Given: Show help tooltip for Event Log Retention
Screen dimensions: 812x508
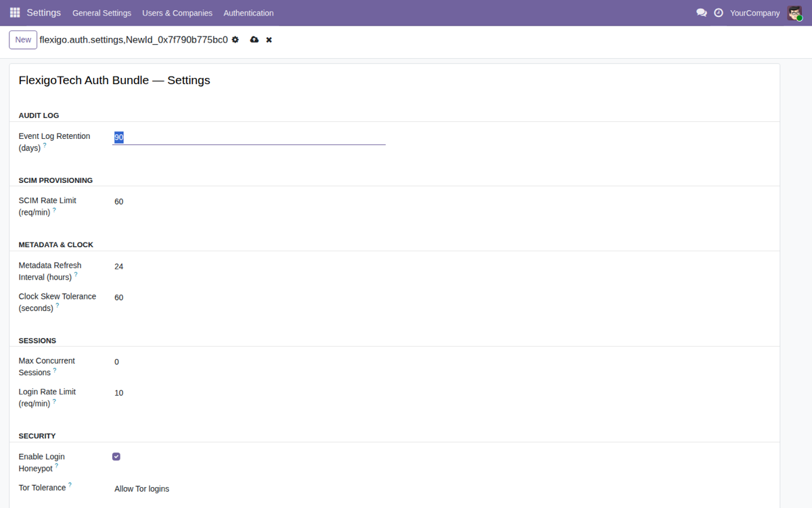Looking at the screenshot, I should (45, 146).
